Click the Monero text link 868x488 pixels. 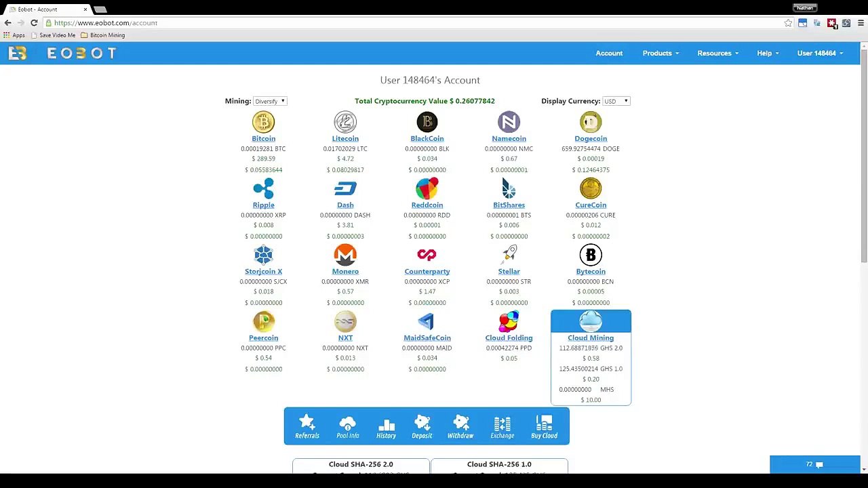(x=345, y=271)
